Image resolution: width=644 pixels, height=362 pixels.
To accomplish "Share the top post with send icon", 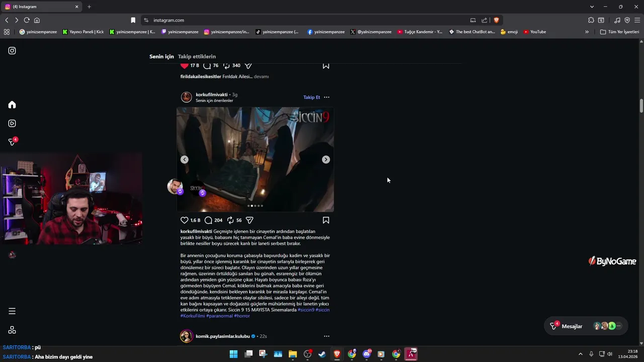I will pyautogui.click(x=248, y=65).
